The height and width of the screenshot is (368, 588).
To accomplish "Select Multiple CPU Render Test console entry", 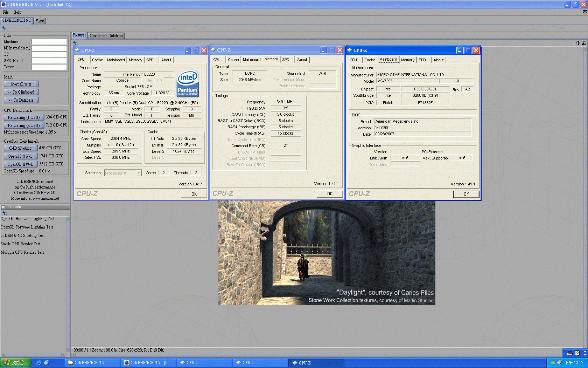I will tap(22, 252).
